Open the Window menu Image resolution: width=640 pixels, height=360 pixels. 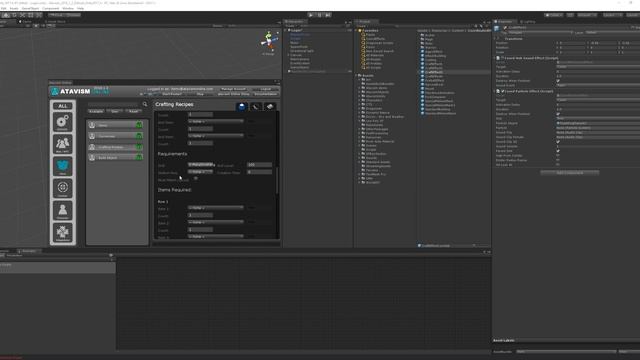(x=68, y=8)
